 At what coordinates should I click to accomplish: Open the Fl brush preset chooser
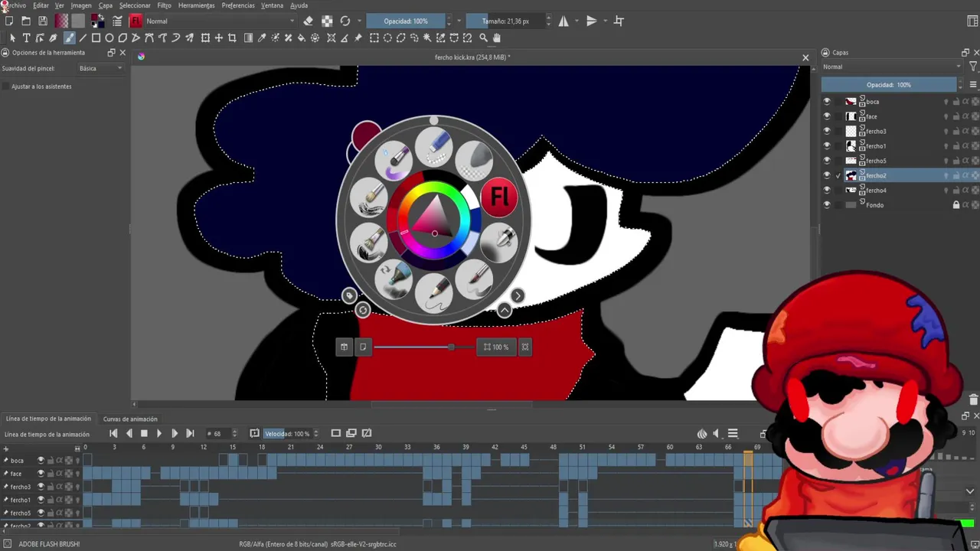pos(136,21)
